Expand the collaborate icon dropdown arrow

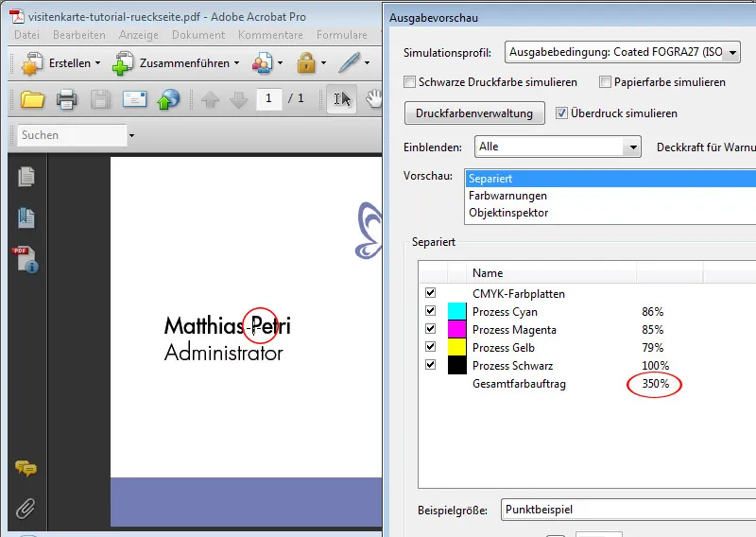click(280, 63)
